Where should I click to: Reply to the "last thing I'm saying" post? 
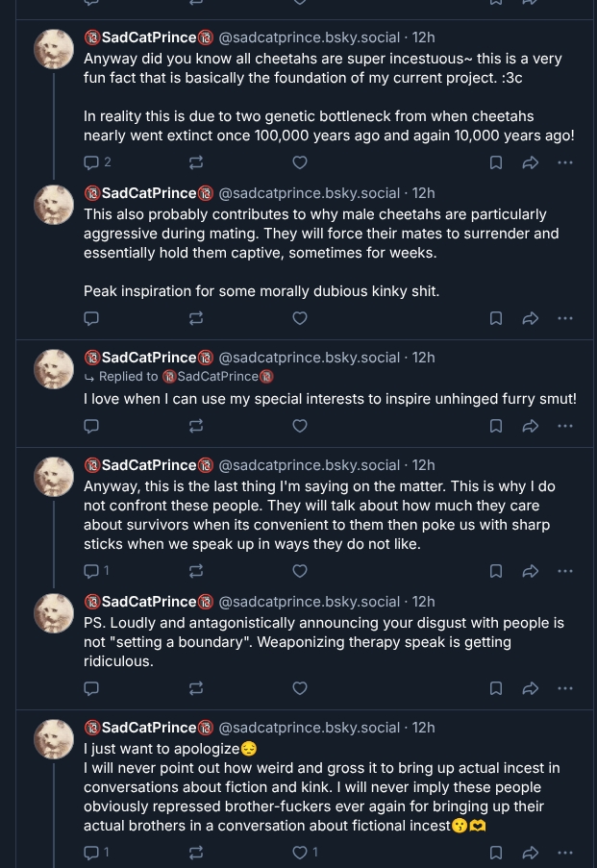(92, 571)
